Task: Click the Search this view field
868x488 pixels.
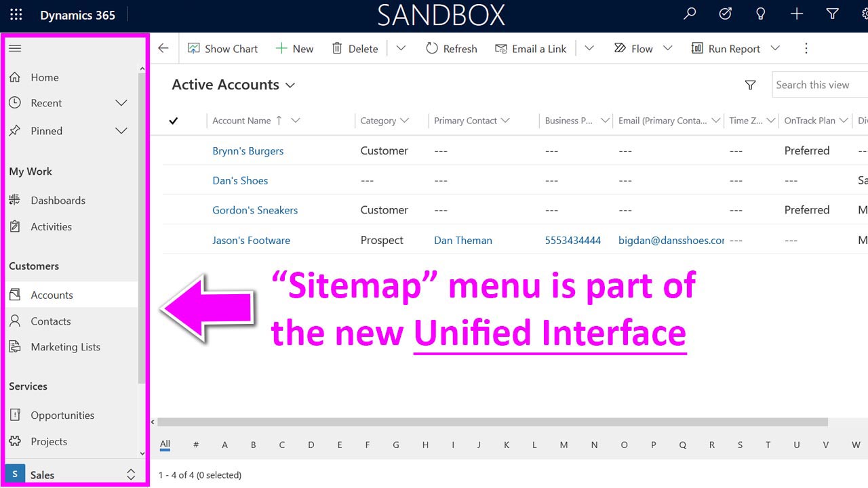Action: [x=820, y=85]
